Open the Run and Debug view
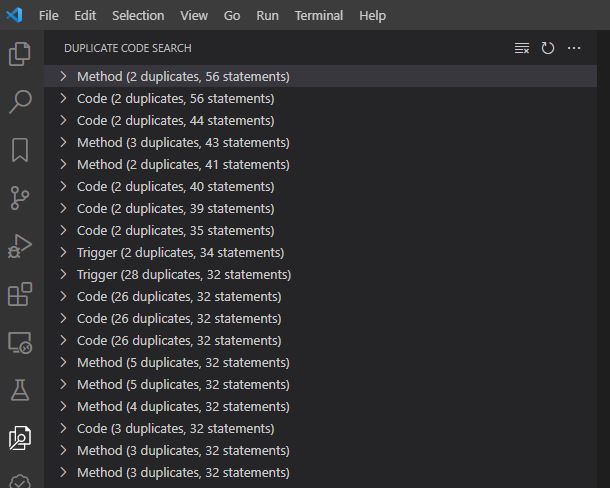The width and height of the screenshot is (610, 488). point(19,246)
